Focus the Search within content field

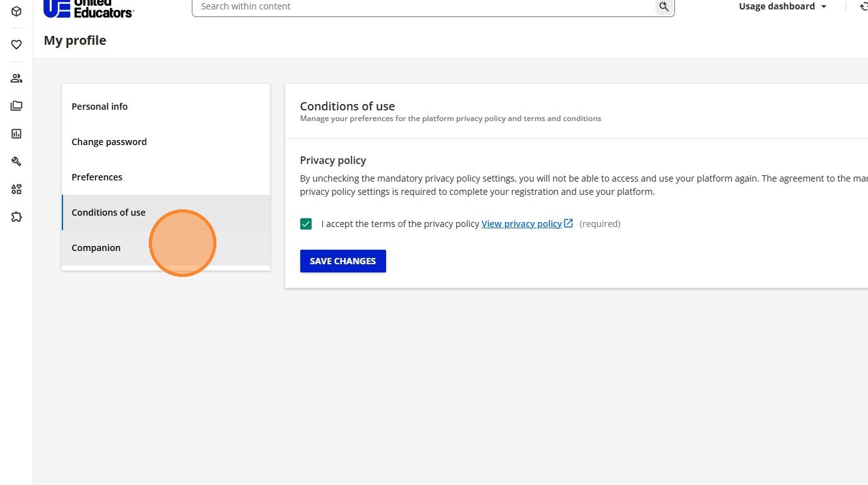pos(424,6)
